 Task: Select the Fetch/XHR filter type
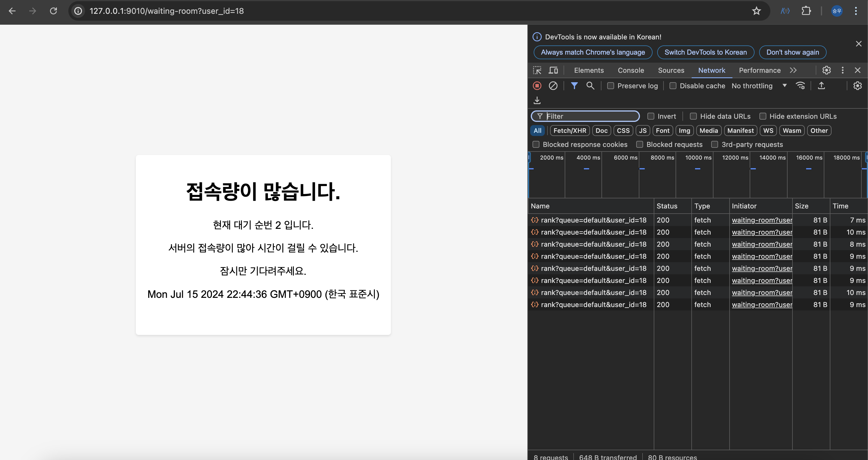click(570, 131)
